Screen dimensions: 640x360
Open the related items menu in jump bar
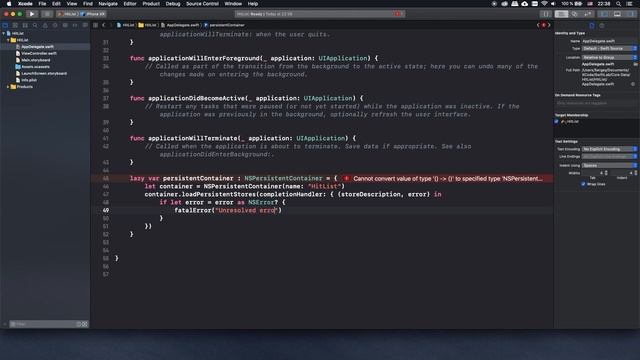(96, 25)
